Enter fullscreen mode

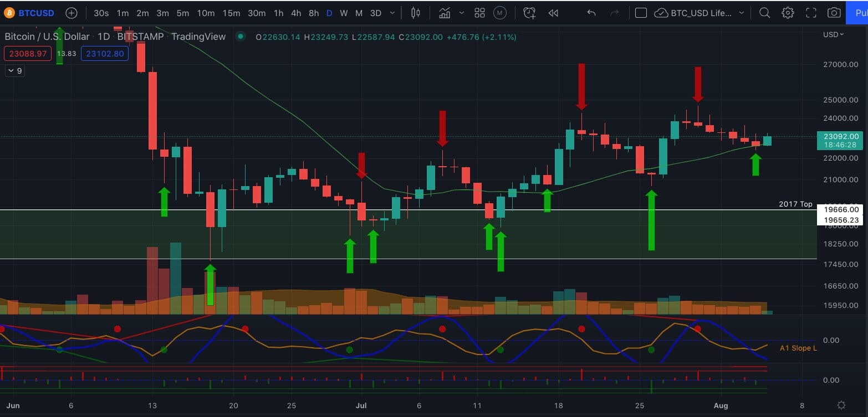click(x=811, y=13)
